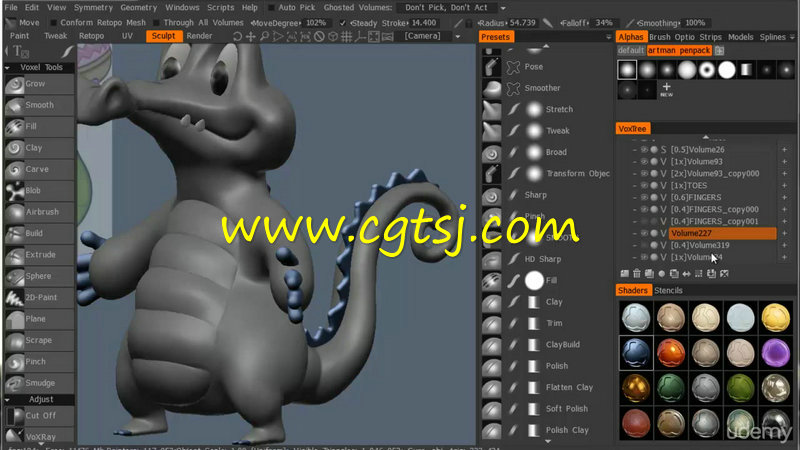Select the Blob voxel tool

(x=39, y=191)
